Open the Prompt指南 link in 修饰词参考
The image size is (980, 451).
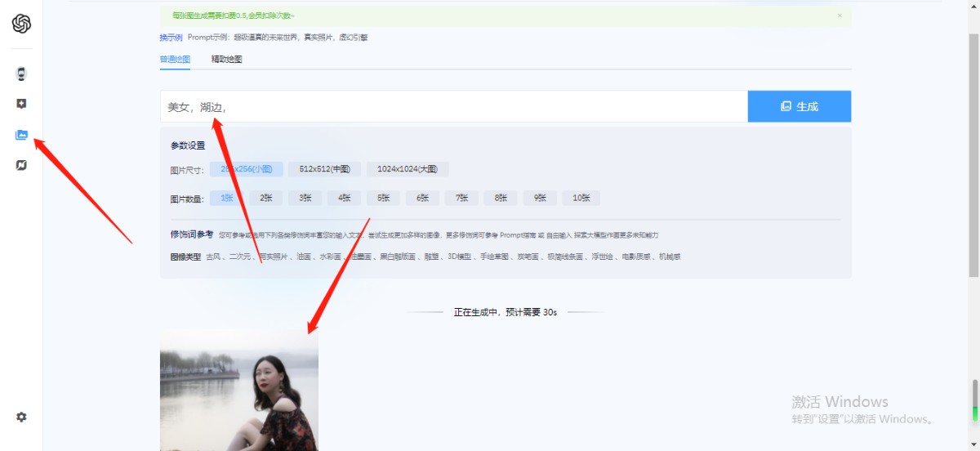(518, 234)
